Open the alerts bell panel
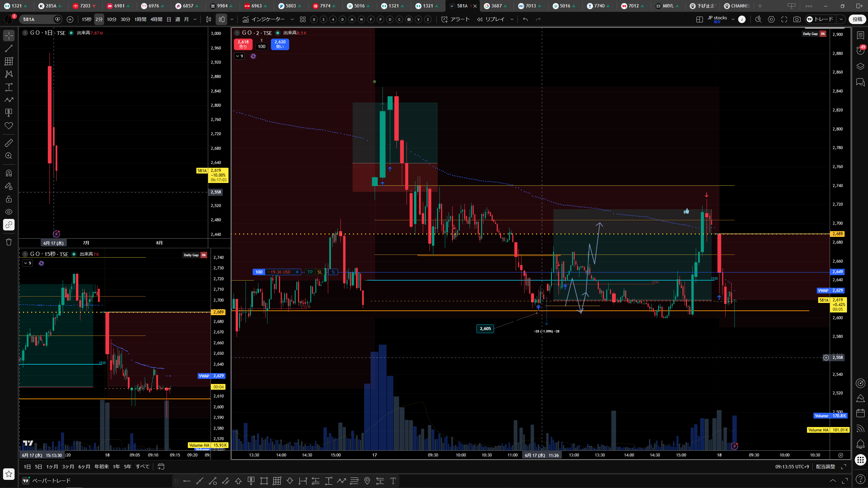The width and height of the screenshot is (868, 488). tap(861, 444)
